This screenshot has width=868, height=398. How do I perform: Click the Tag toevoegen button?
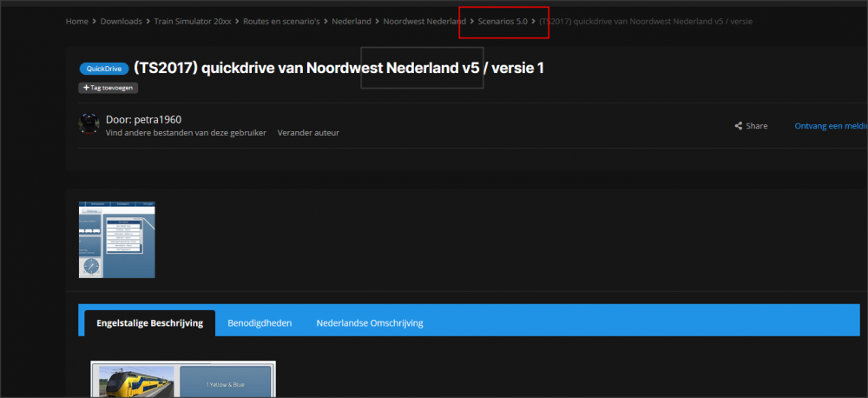point(108,88)
